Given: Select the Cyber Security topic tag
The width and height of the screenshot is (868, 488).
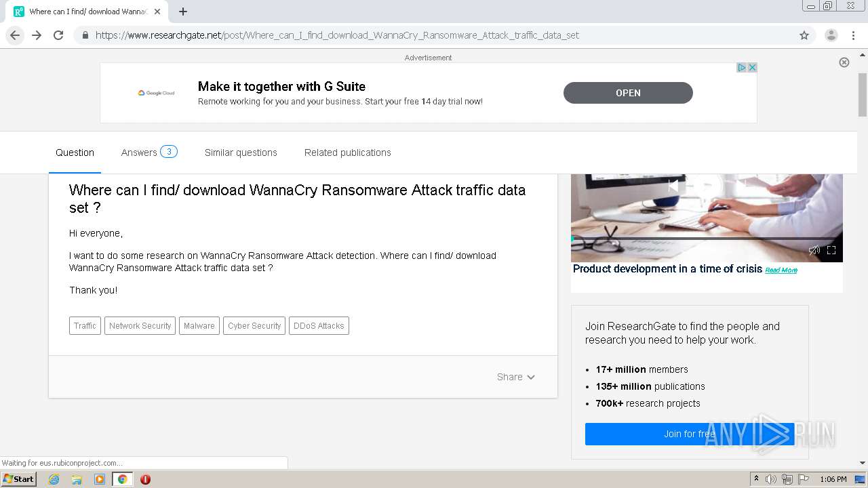Looking at the screenshot, I should click(x=254, y=326).
